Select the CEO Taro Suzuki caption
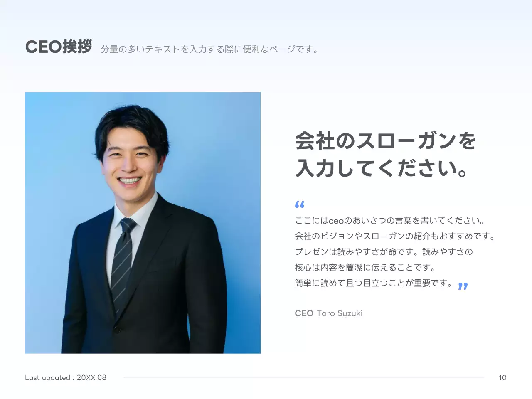Viewport: 532px width, 399px height. click(x=329, y=313)
